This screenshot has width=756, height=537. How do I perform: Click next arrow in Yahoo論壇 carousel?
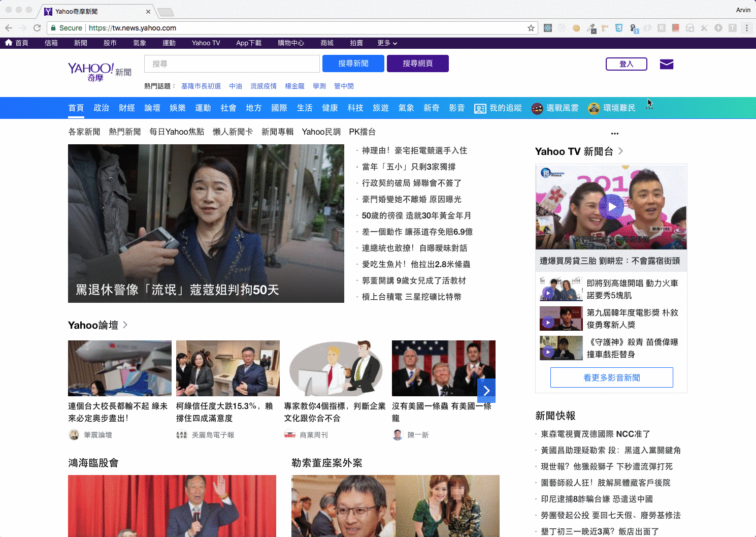pos(486,390)
